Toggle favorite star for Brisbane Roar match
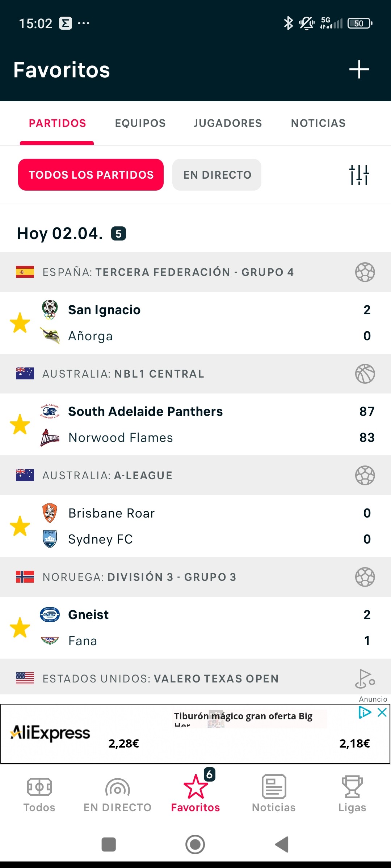The height and width of the screenshot is (868, 391). click(x=20, y=526)
